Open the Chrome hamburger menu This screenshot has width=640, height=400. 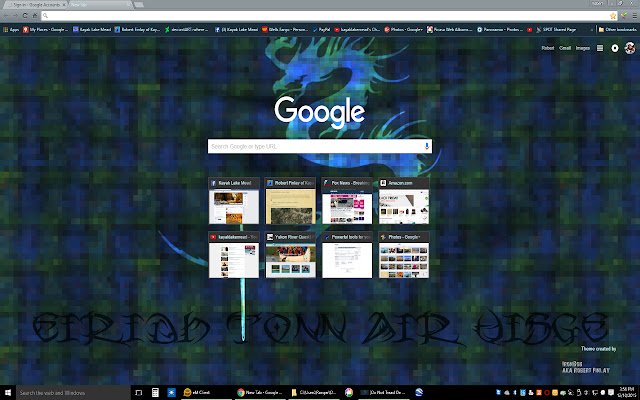click(634, 16)
